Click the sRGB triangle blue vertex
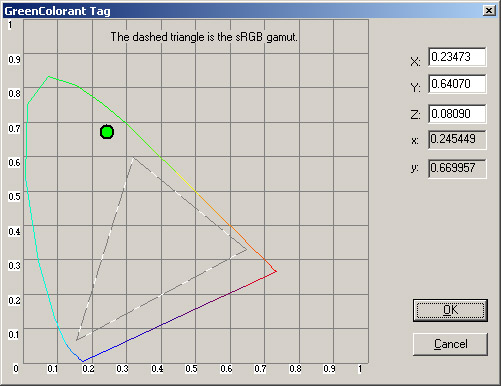501x386 pixels. tap(77, 340)
